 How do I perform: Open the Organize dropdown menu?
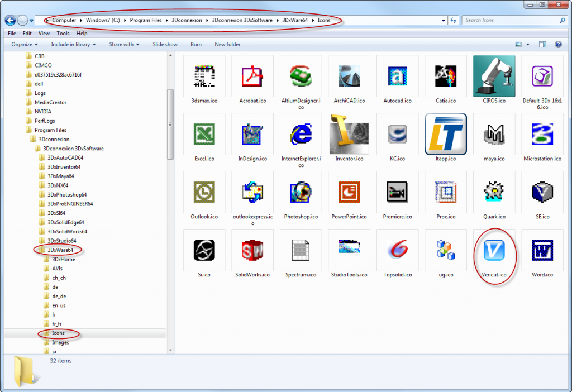click(x=25, y=45)
